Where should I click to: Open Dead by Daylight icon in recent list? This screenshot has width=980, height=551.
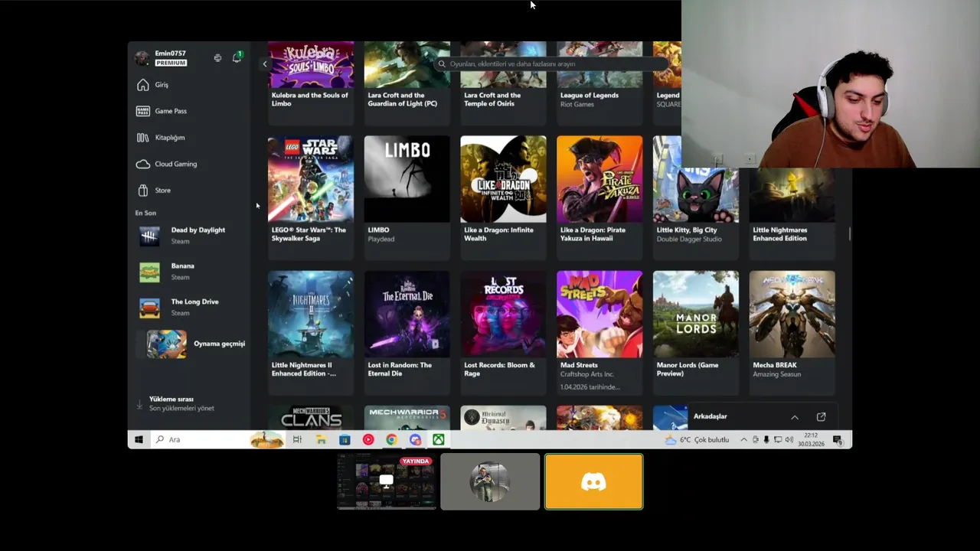pos(149,236)
